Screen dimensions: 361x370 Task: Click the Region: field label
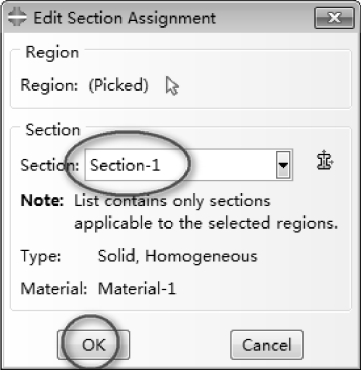[49, 86]
